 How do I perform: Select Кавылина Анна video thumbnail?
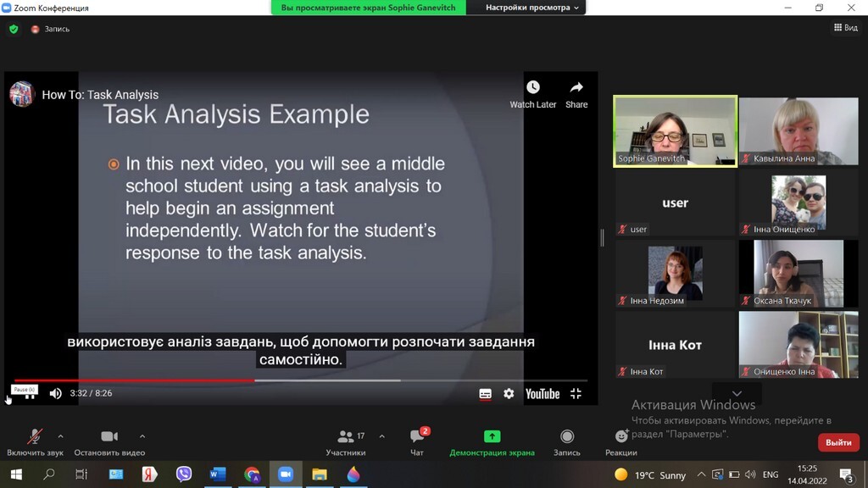[798, 131]
